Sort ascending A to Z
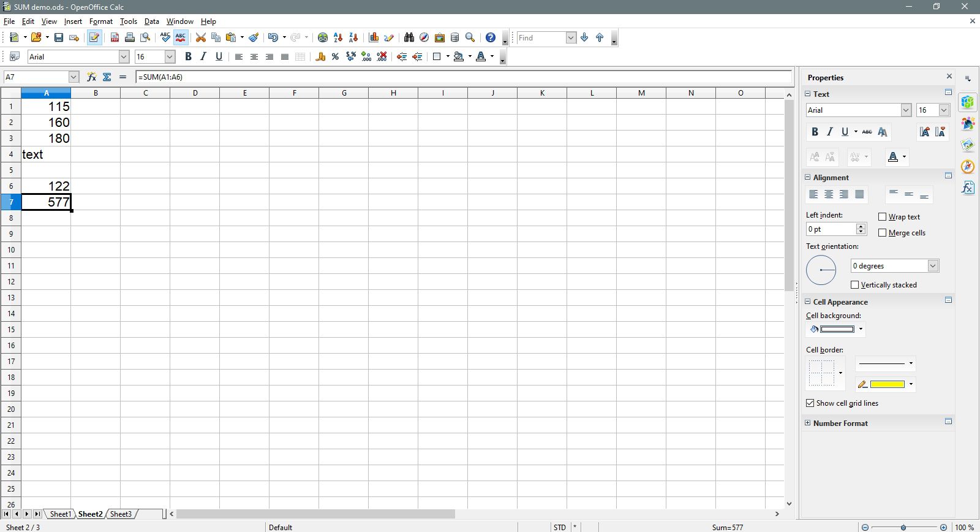Image resolution: width=980 pixels, height=532 pixels. (x=338, y=38)
